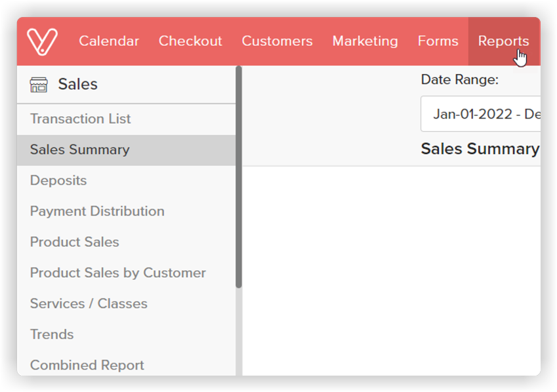This screenshot has height=392, width=557.
Task: Open the Date Range picker field
Action: click(480, 114)
